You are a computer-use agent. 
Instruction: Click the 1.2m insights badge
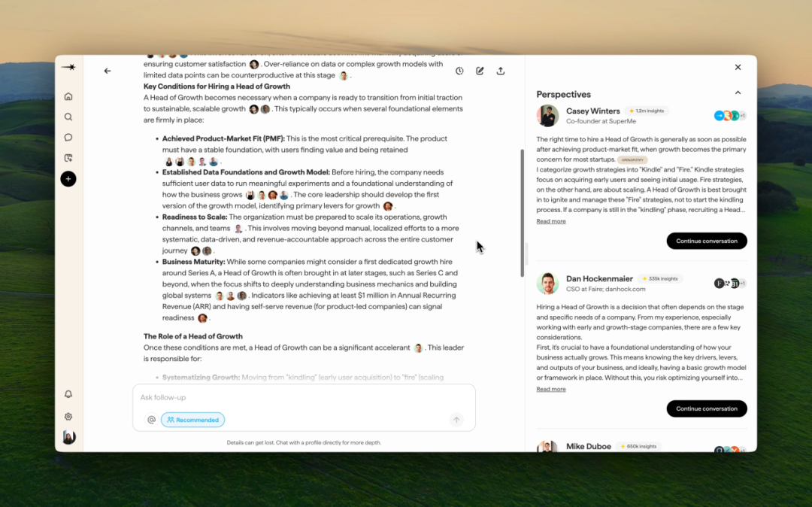click(647, 111)
